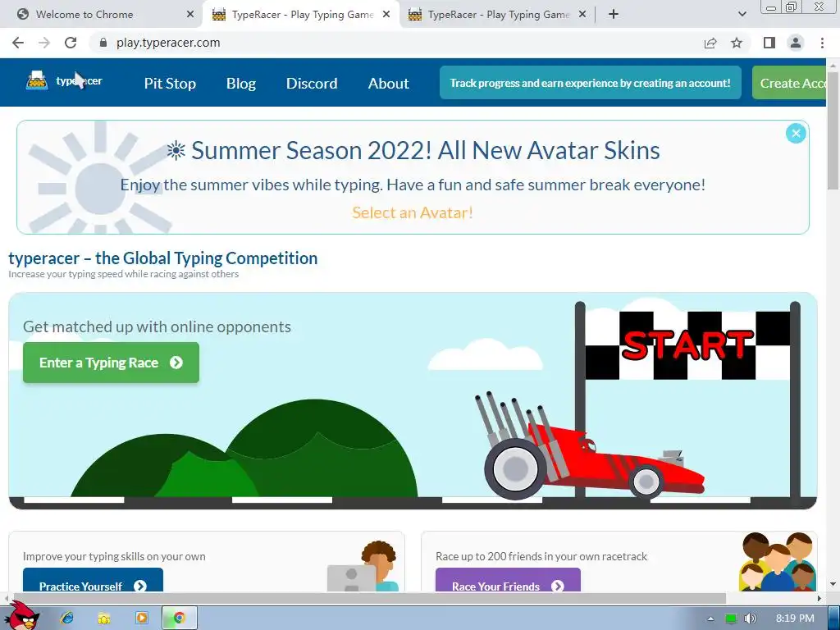Open Chrome three-dot menu
Viewport: 840px width, 630px height.
822,43
